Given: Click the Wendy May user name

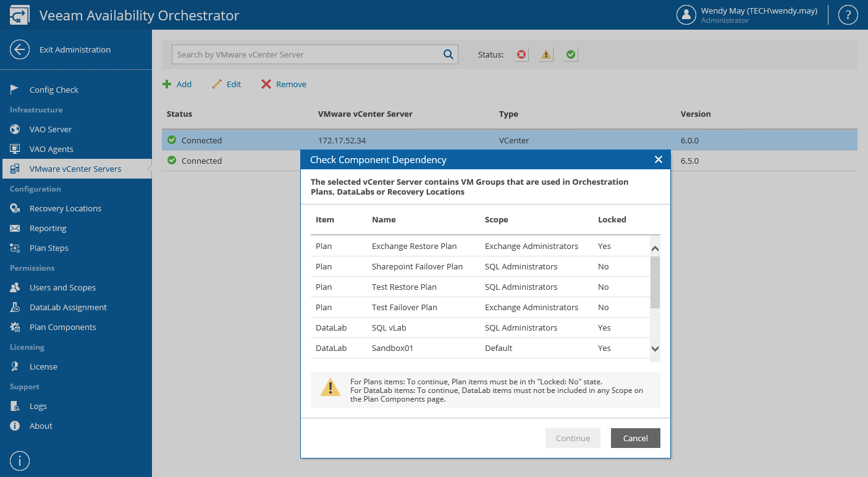Looking at the screenshot, I should click(759, 11).
